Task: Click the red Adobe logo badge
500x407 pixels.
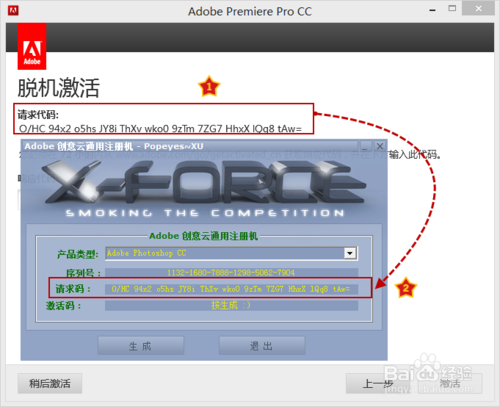Action: coord(32,46)
